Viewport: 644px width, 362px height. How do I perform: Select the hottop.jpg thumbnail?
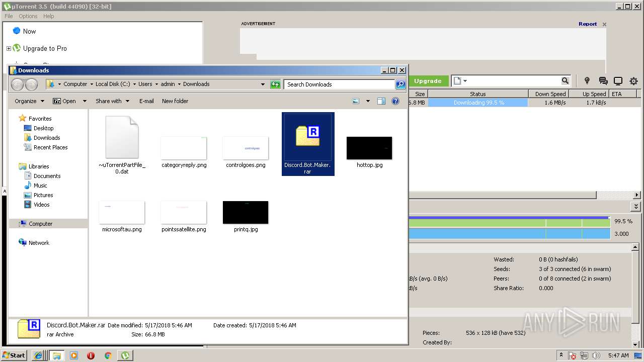(x=369, y=152)
